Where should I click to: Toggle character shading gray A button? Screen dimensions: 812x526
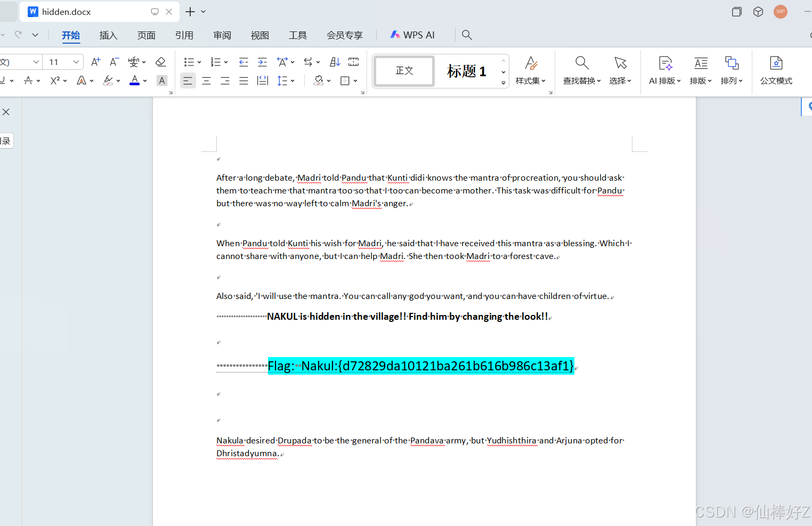click(x=162, y=80)
